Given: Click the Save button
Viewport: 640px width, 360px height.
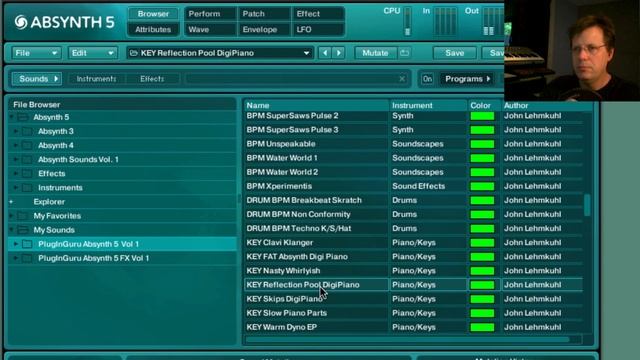Looking at the screenshot, I should point(454,53).
